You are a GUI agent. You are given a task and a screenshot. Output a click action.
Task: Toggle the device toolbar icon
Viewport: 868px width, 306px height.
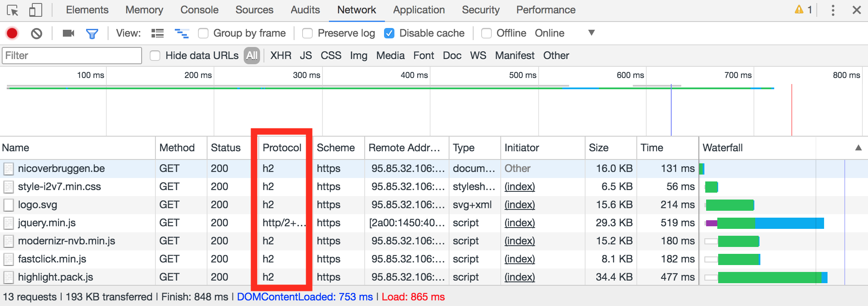click(x=35, y=10)
